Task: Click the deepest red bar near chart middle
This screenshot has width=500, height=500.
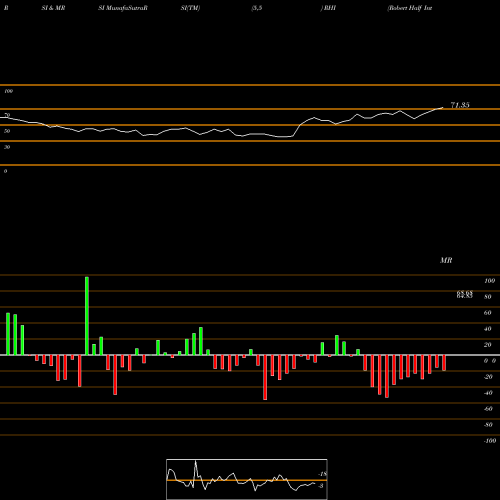Action: [x=265, y=377]
